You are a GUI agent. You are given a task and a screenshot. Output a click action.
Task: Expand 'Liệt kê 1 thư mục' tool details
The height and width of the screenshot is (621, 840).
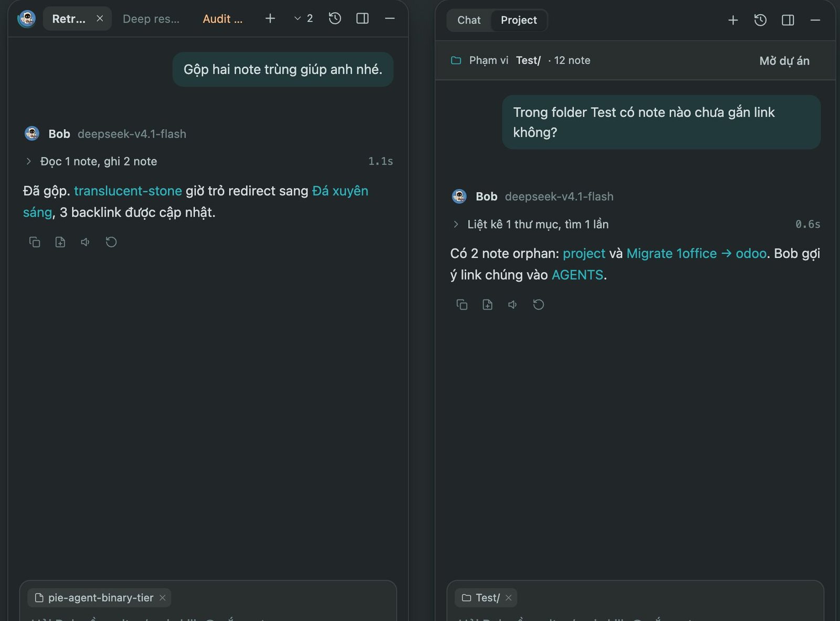tap(531, 224)
